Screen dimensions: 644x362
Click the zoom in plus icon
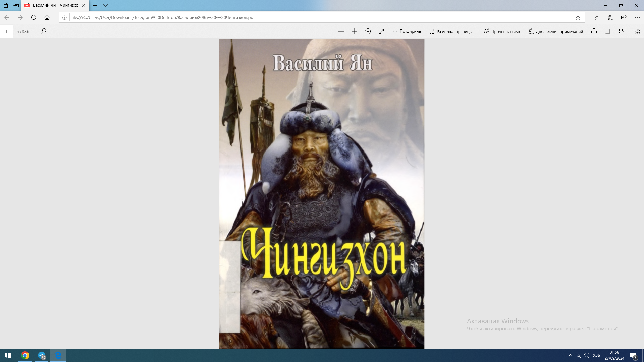[355, 31]
